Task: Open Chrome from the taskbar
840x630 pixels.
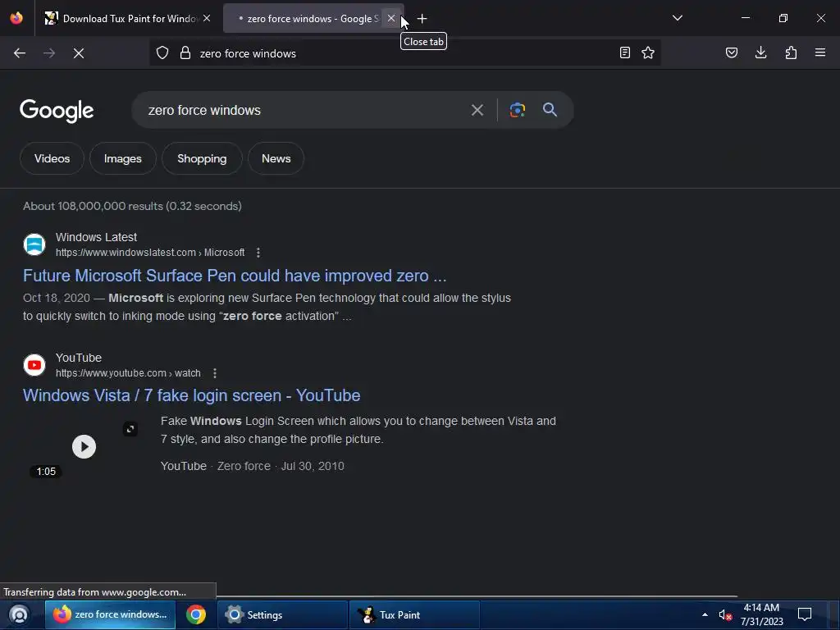Action: [196, 614]
